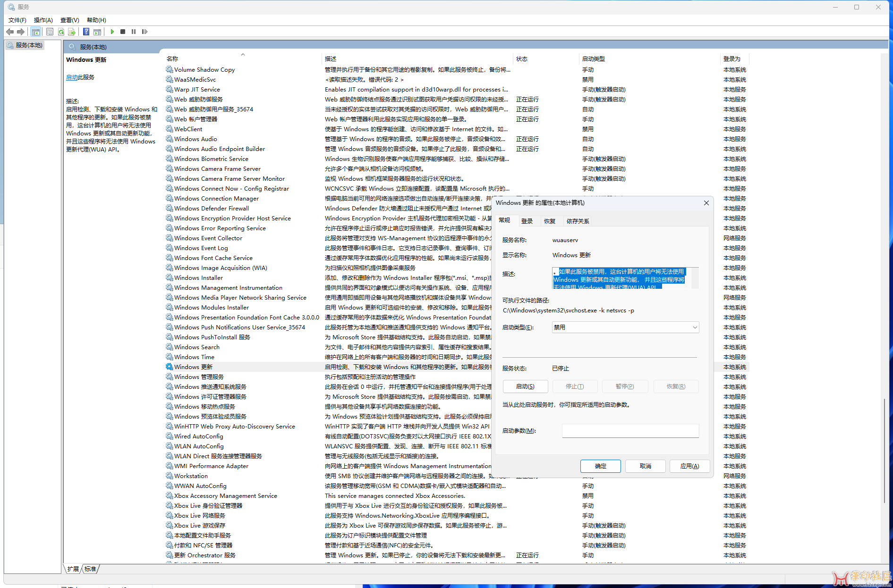Toggle the show/hide action pane icon
This screenshot has height=588, width=893.
(97, 32)
